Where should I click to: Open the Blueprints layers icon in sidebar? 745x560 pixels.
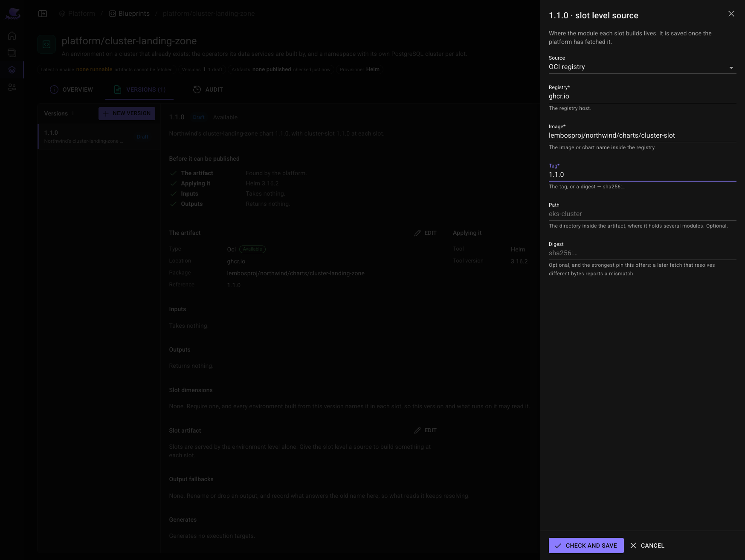[12, 70]
